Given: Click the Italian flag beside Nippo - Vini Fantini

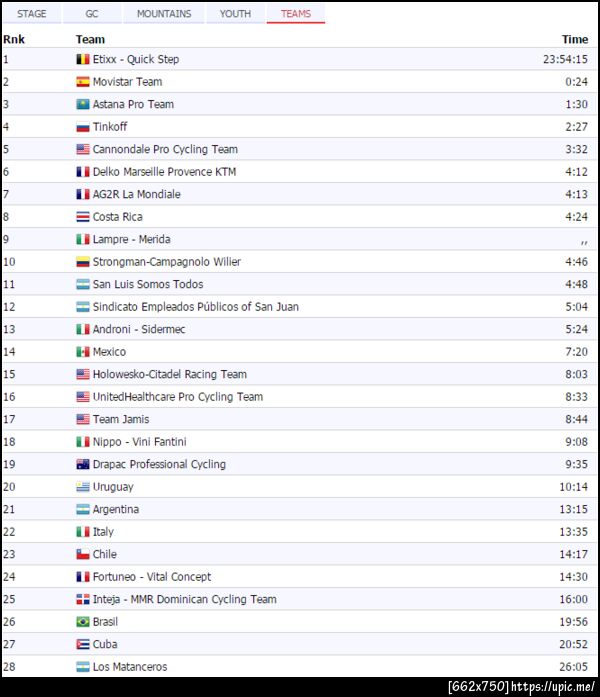Looking at the screenshot, I should 83,442.
